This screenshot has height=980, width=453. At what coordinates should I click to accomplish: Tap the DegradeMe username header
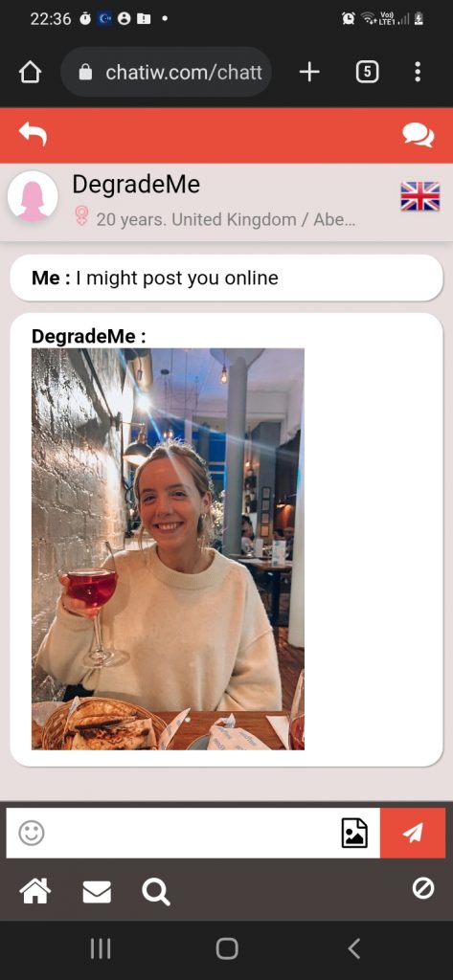[x=136, y=185]
